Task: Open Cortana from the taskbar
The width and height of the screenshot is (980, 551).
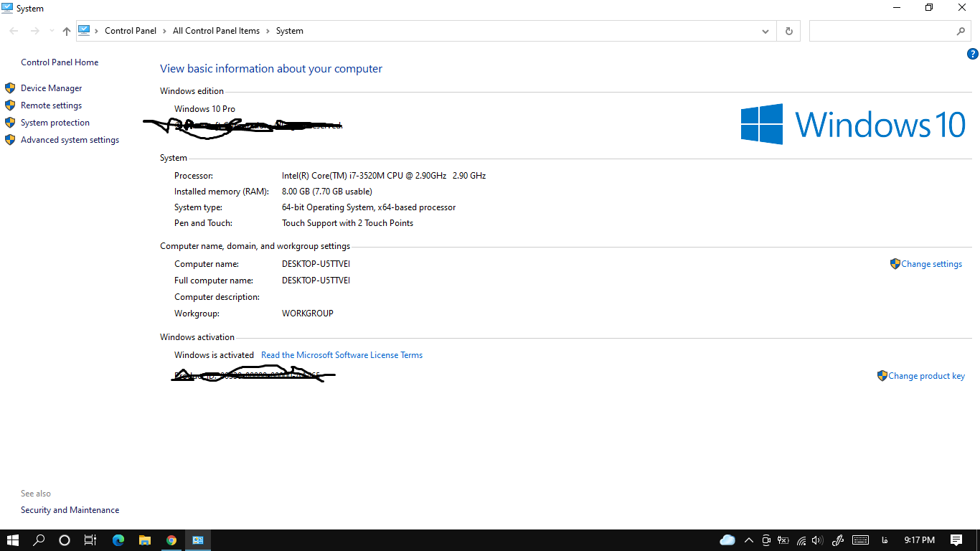Action: (x=65, y=540)
